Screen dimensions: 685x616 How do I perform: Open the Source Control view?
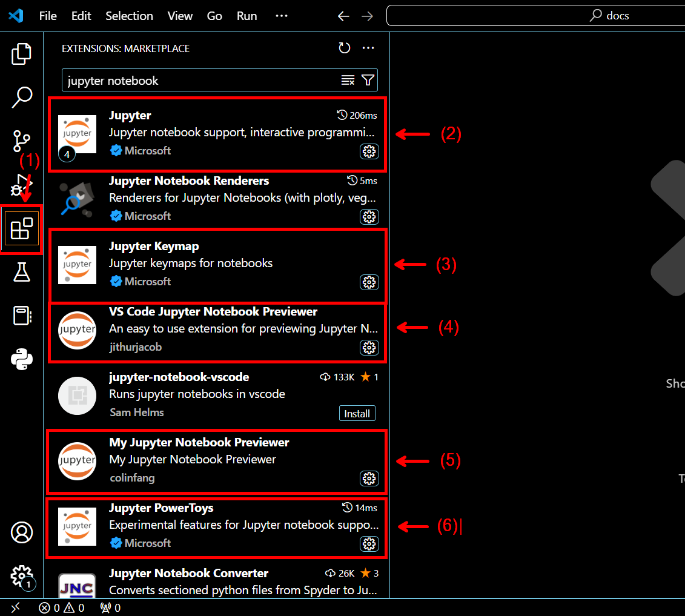(21, 141)
